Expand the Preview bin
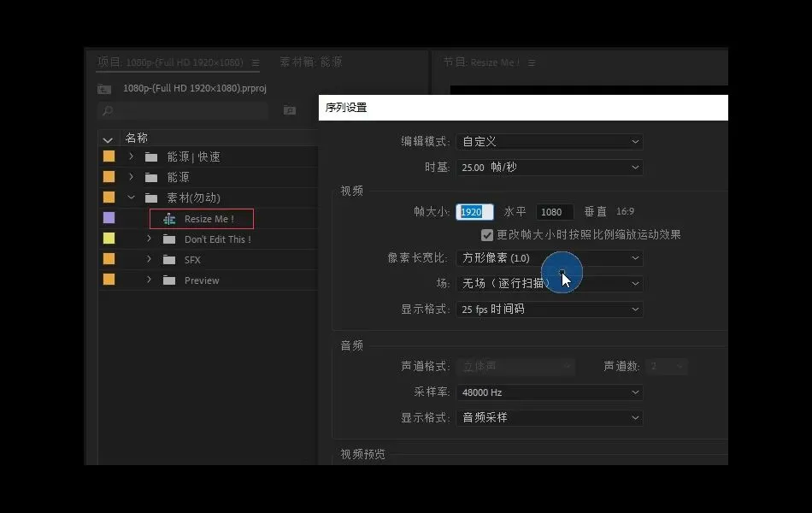812x513 pixels. pyautogui.click(x=149, y=280)
